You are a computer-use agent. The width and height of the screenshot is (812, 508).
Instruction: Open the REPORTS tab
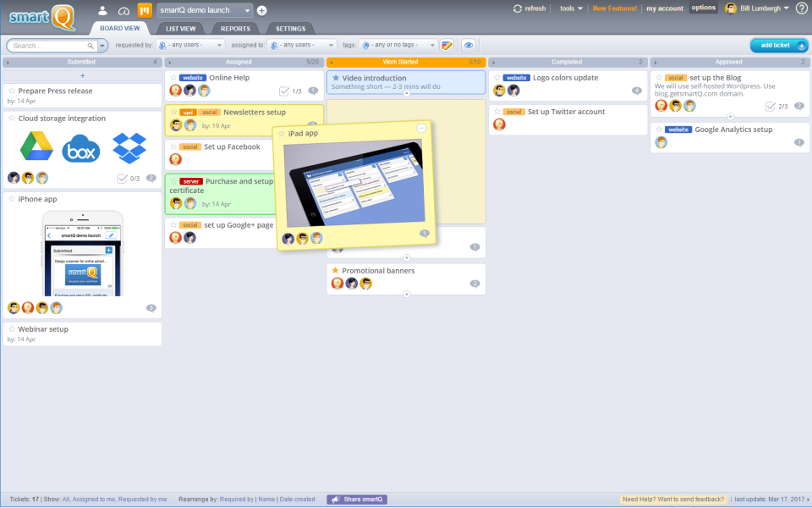coord(234,27)
